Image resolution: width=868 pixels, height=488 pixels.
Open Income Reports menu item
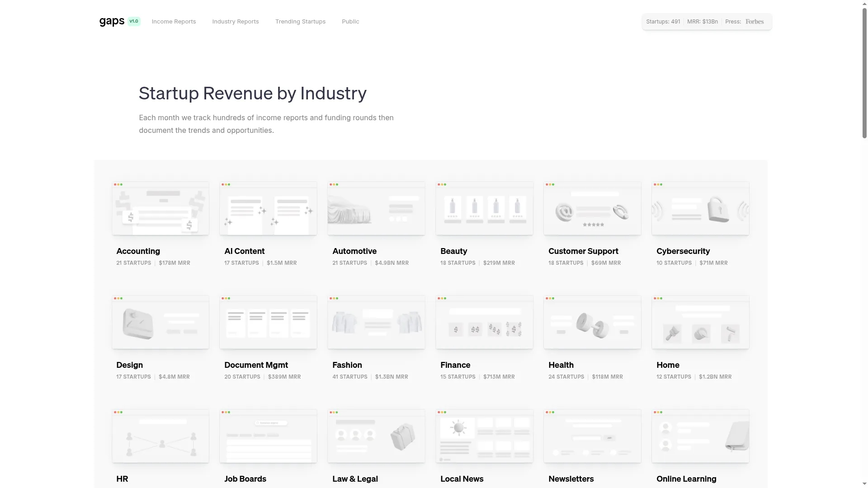174,22
